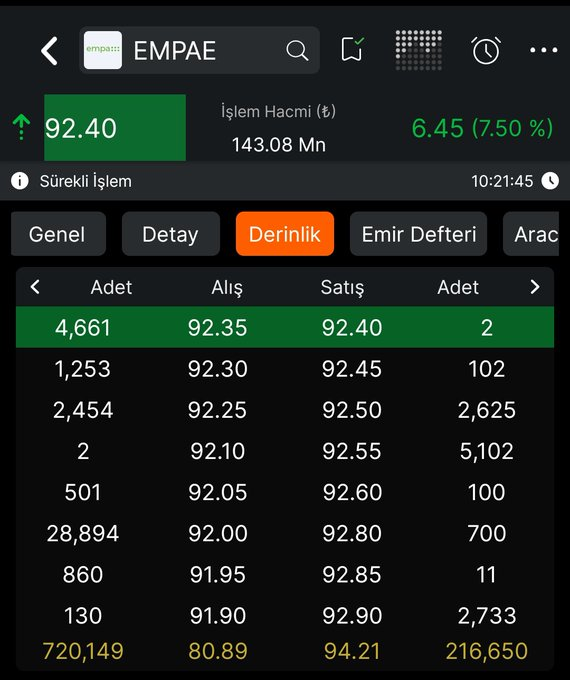Select the Satış column header

pyautogui.click(x=342, y=288)
